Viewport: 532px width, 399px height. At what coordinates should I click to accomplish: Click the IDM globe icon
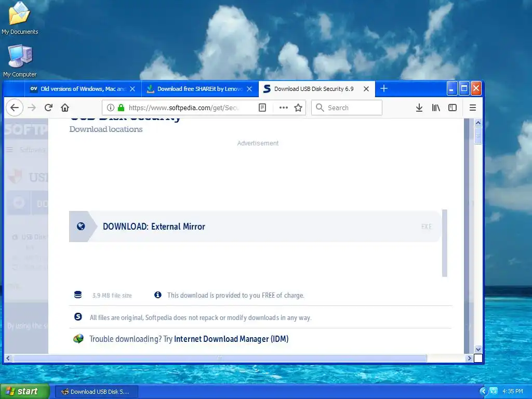pos(78,339)
